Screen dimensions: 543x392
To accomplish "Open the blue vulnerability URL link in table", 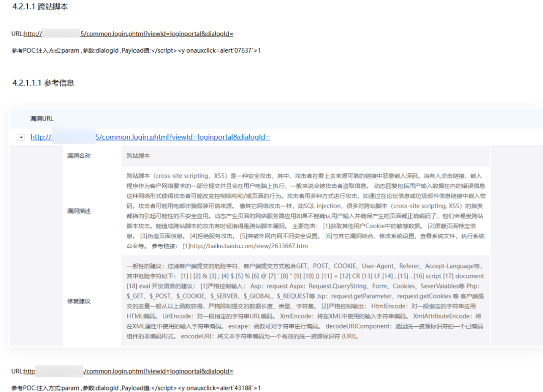I will click(x=150, y=137).
